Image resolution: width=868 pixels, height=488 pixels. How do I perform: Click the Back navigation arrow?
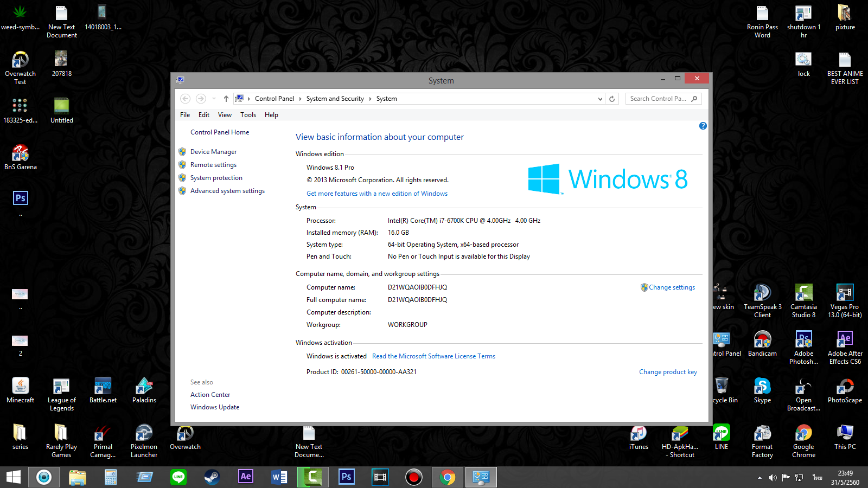186,99
